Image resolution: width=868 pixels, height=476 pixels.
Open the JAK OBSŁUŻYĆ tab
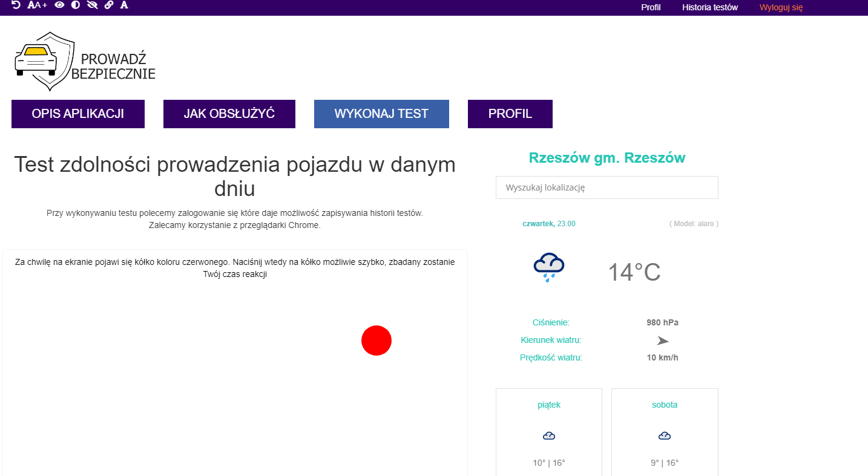coord(229,114)
